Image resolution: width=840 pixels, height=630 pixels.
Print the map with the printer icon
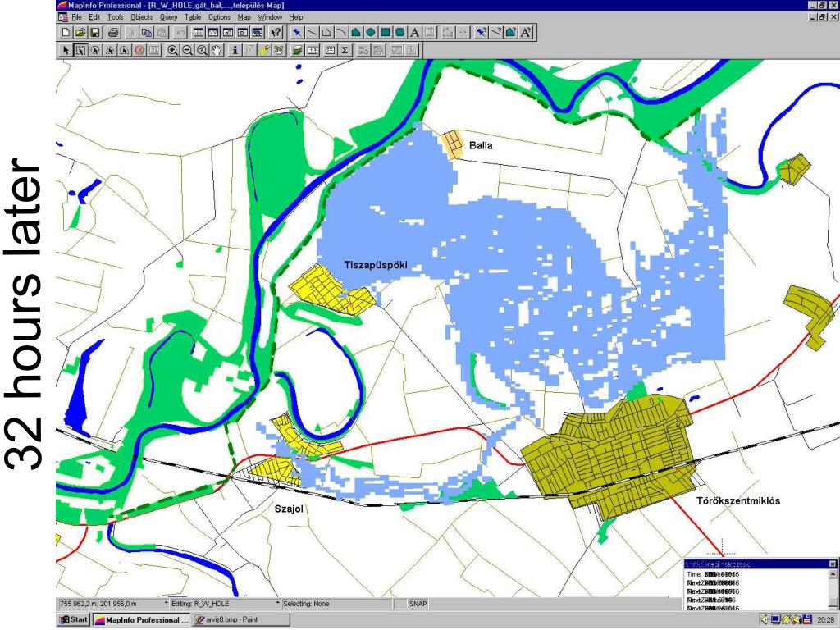pos(113,33)
